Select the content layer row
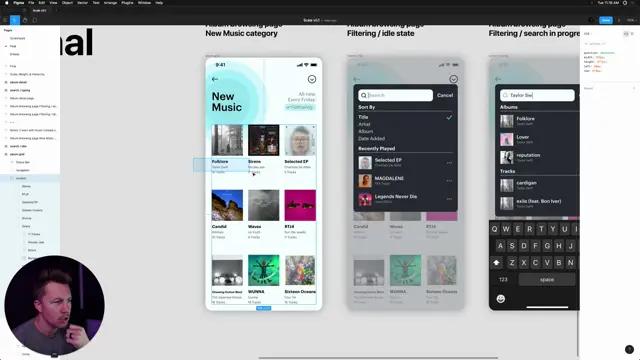 click(x=30, y=178)
